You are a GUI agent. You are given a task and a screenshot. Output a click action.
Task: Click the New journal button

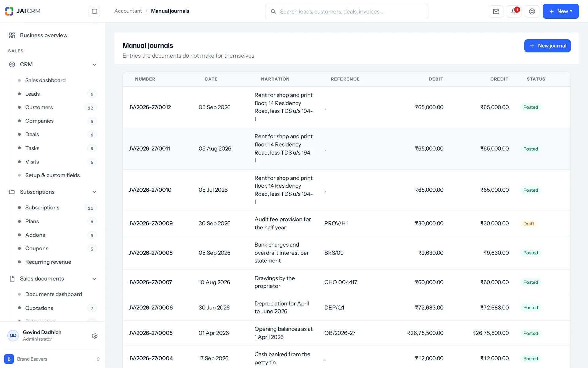pos(547,46)
